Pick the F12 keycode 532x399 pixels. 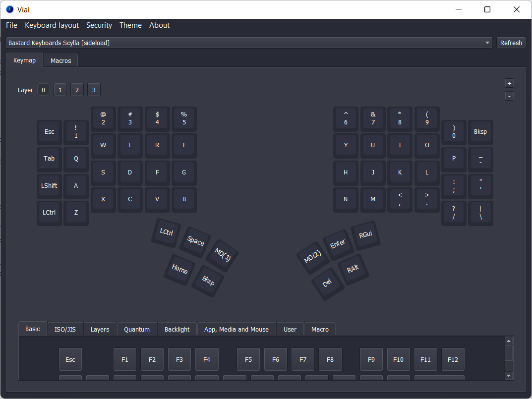(453, 359)
